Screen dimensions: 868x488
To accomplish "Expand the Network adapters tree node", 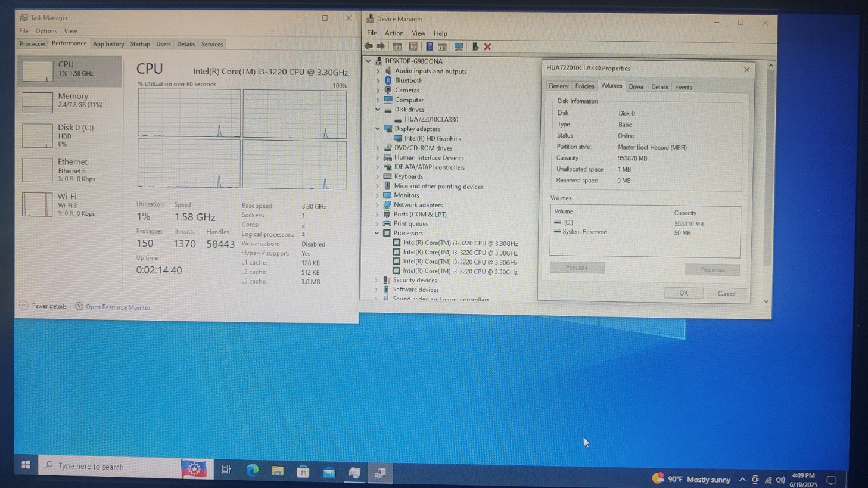I will pos(377,205).
